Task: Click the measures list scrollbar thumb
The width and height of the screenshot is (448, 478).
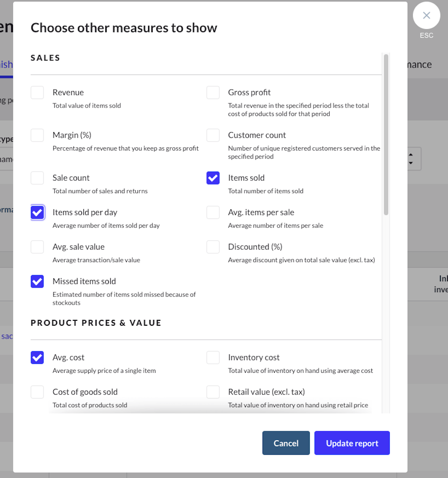Action: pos(386,135)
